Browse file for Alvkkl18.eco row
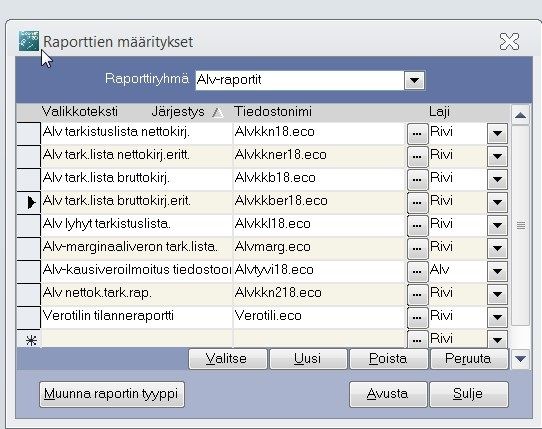The image size is (542, 429). click(417, 225)
